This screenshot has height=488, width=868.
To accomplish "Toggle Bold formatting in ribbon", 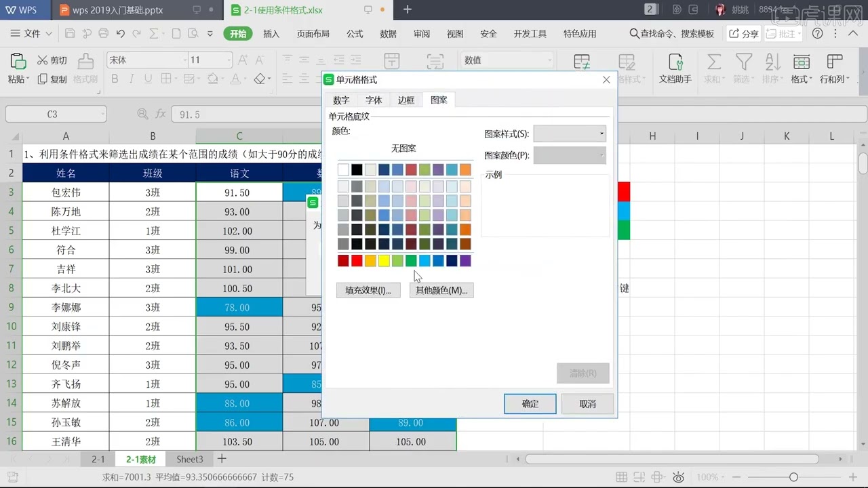I will (115, 79).
